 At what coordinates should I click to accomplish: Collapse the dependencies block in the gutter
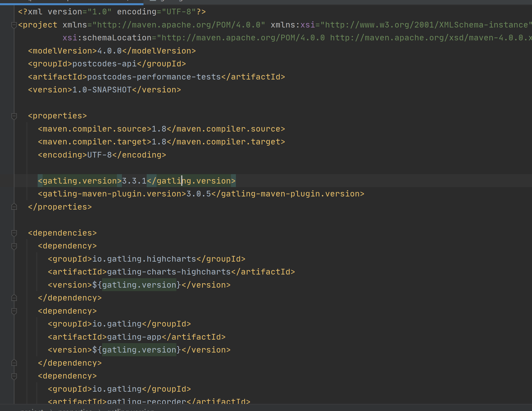(x=14, y=233)
